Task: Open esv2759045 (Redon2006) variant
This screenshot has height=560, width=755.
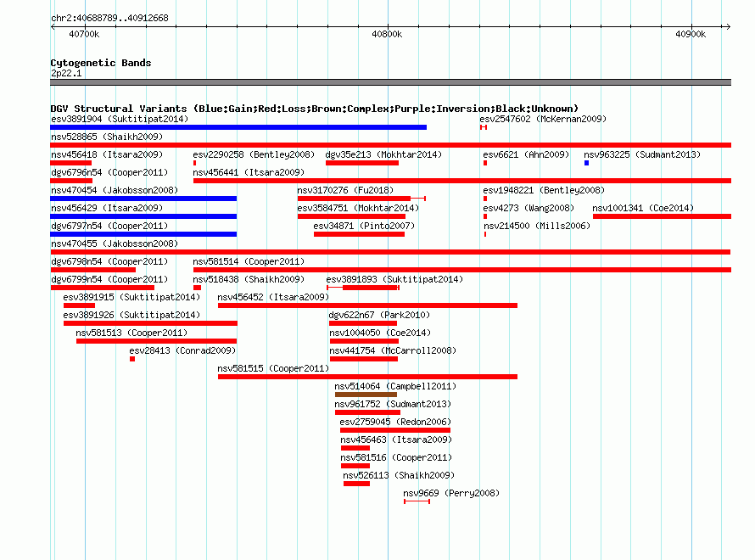Action: point(395,422)
